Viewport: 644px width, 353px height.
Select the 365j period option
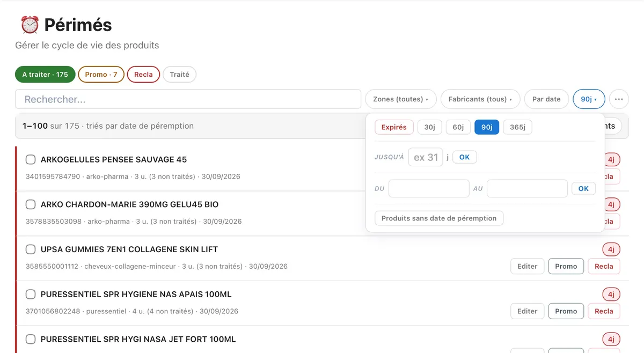tap(517, 127)
